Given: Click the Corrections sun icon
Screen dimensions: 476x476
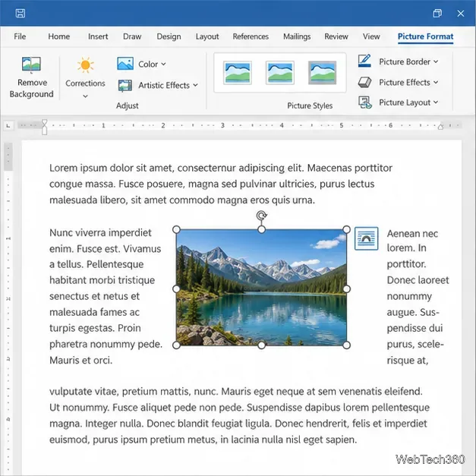Looking at the screenshot, I should [x=85, y=65].
